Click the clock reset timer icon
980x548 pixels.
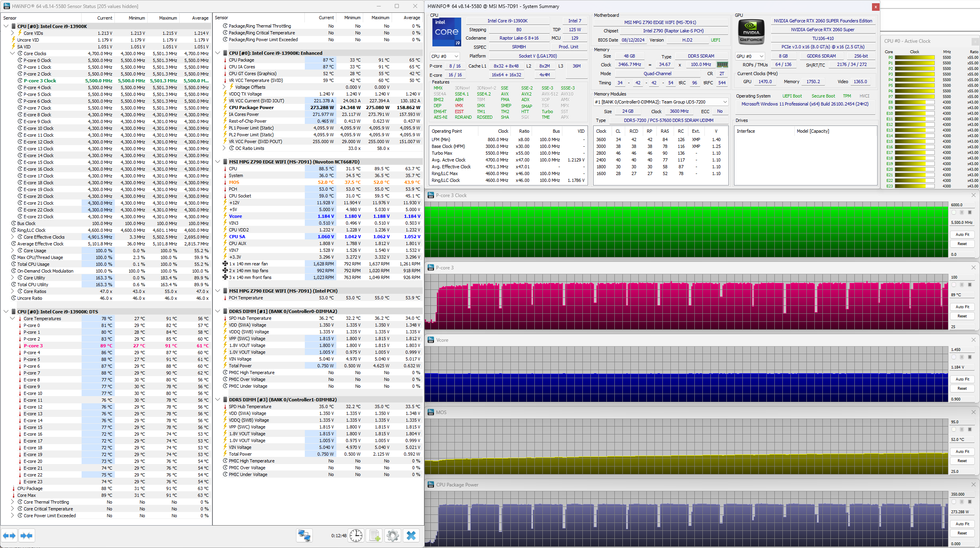(356, 536)
